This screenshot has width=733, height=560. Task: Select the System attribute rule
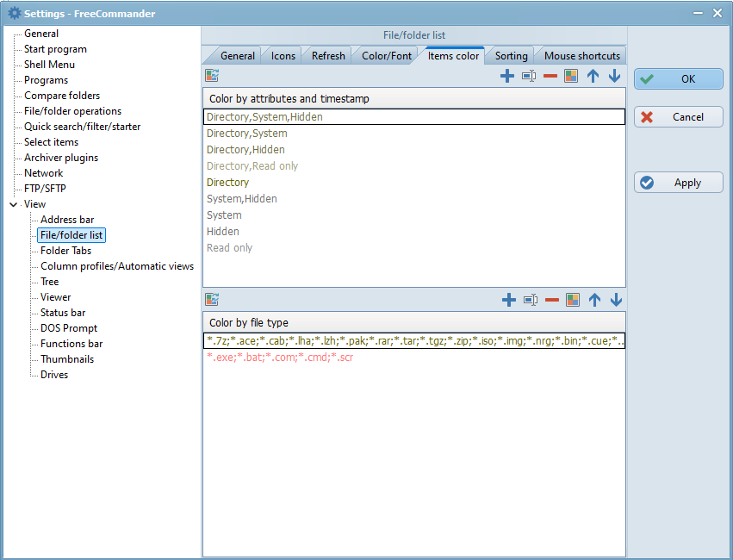pos(414,215)
